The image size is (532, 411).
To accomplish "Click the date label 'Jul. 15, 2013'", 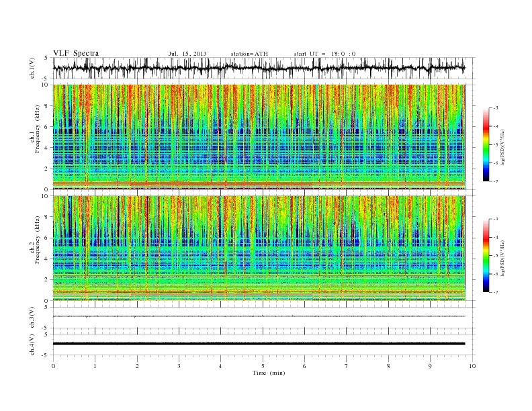I will pyautogui.click(x=187, y=54).
